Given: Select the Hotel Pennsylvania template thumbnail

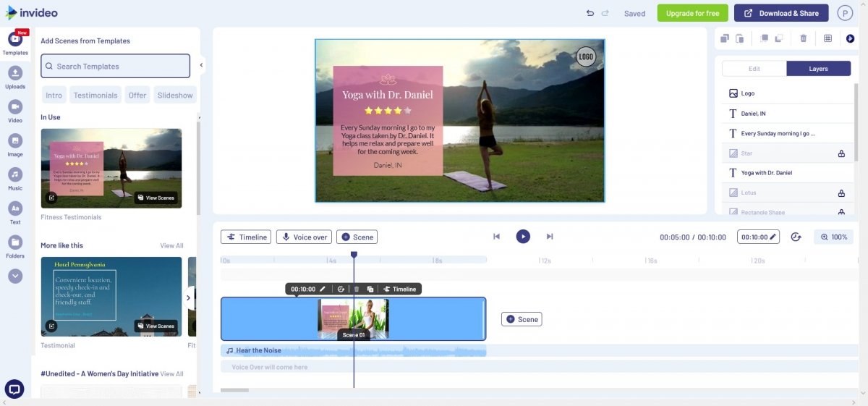Looking at the screenshot, I should [x=111, y=297].
